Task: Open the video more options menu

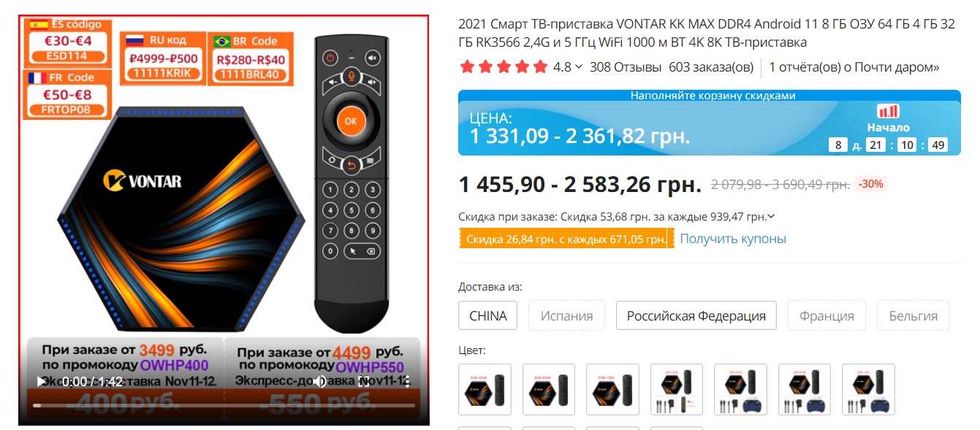Action: coord(407,381)
